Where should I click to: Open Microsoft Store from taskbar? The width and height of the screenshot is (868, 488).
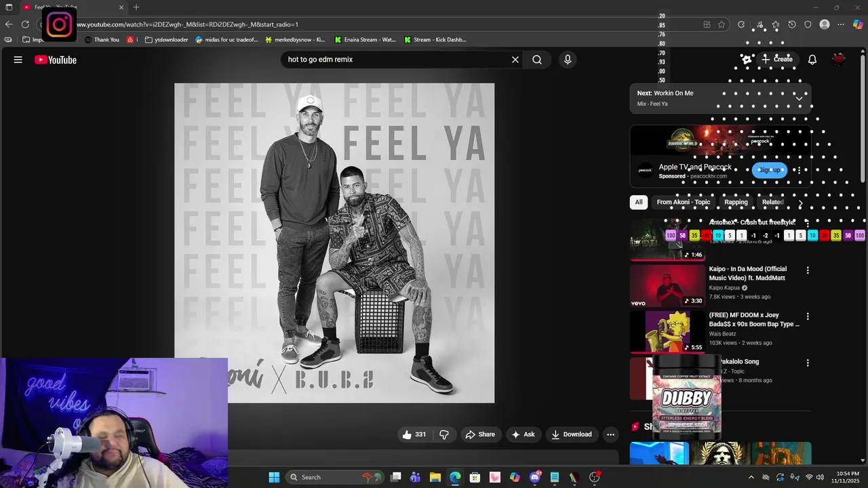pos(475,477)
